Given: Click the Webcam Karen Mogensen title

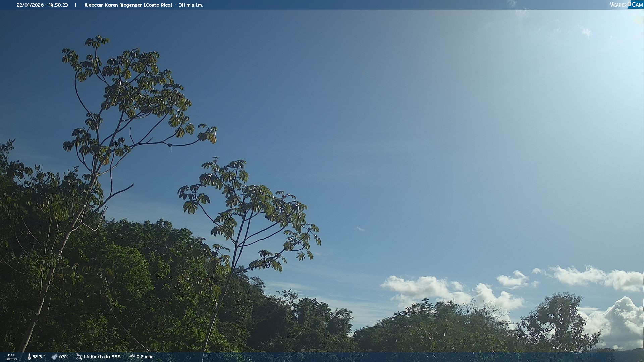Looking at the screenshot, I should [113, 5].
